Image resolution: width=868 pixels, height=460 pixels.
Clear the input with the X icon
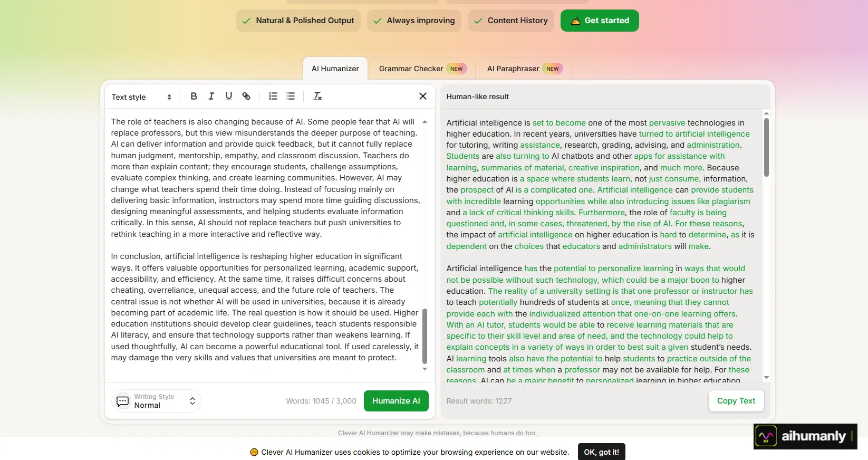tap(422, 96)
